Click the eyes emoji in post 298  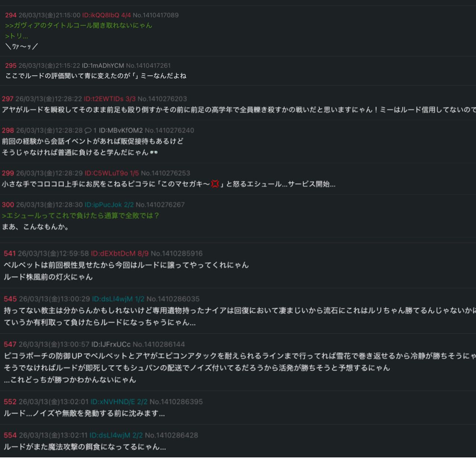(154, 152)
